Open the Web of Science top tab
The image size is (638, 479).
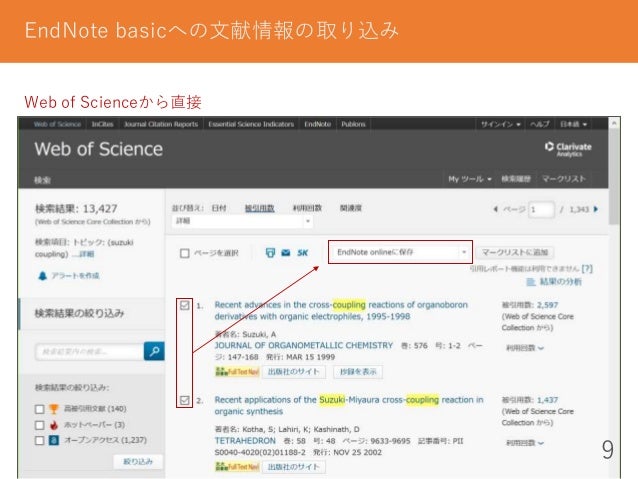[x=57, y=124]
